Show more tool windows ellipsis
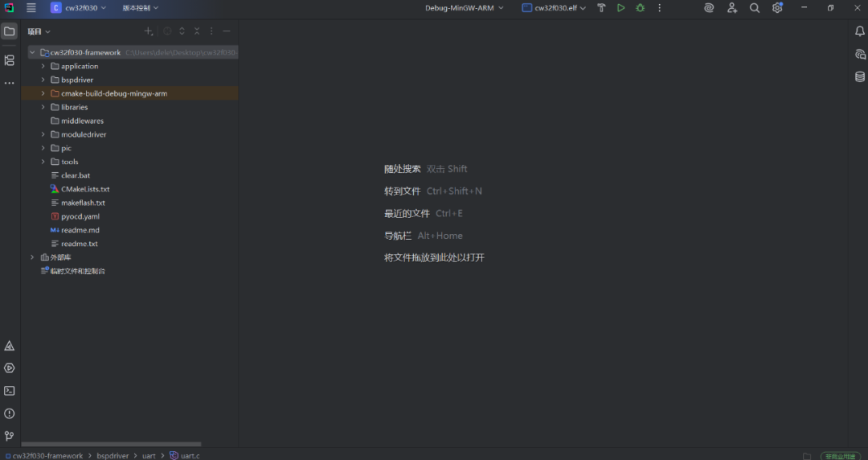 click(x=9, y=83)
